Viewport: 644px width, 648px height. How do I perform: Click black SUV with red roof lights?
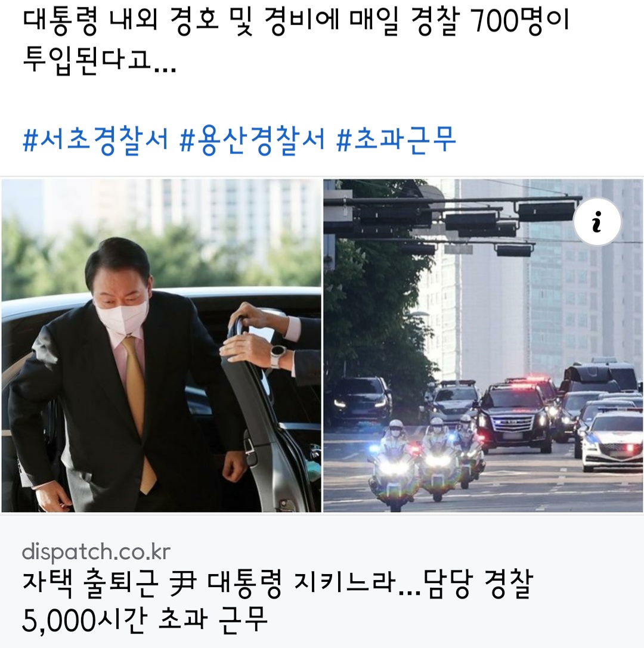(515, 418)
